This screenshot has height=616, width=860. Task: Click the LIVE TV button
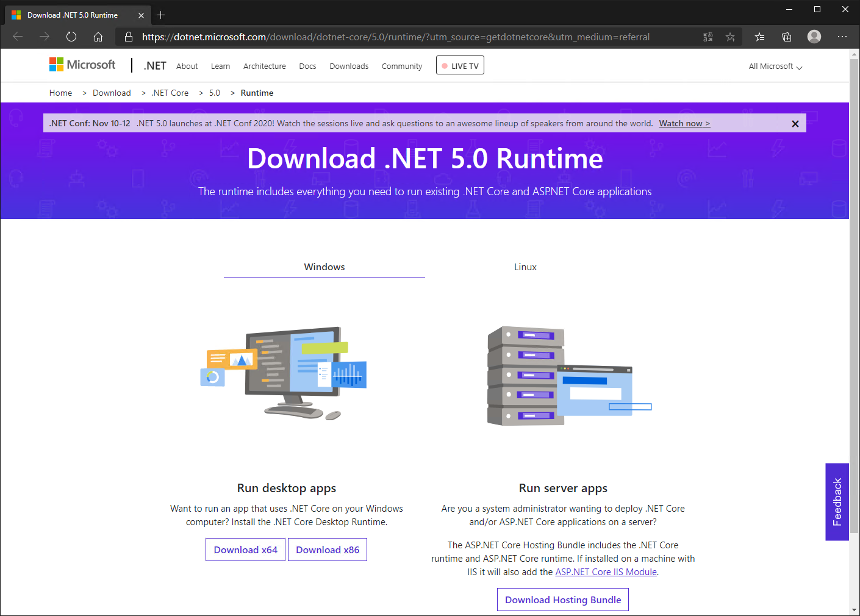460,65
